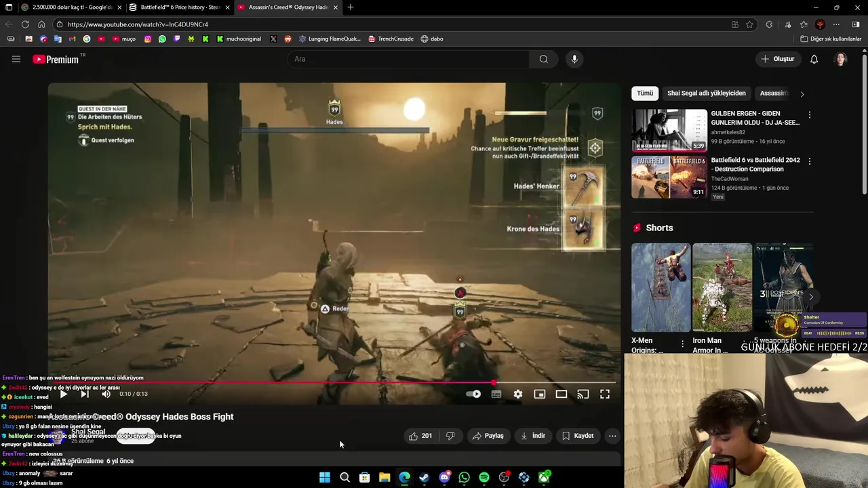The height and width of the screenshot is (488, 868).
Task: Open the Oluştur create button
Action: 778,59
